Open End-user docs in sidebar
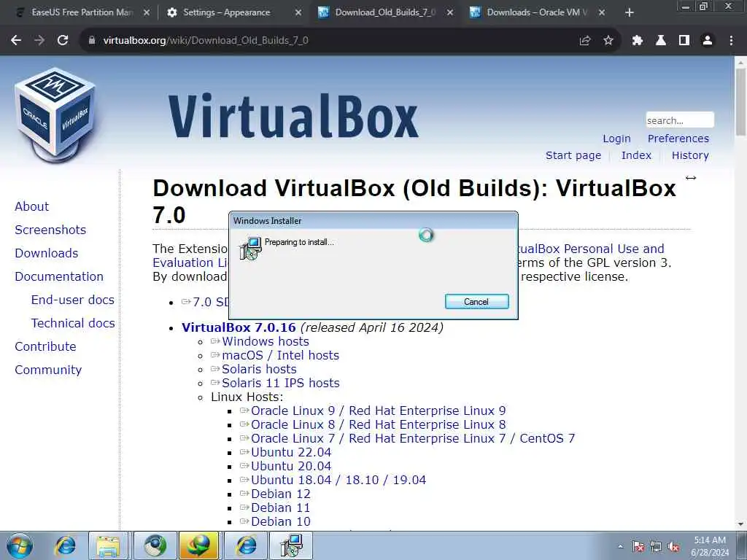The height and width of the screenshot is (560, 747). coord(72,300)
